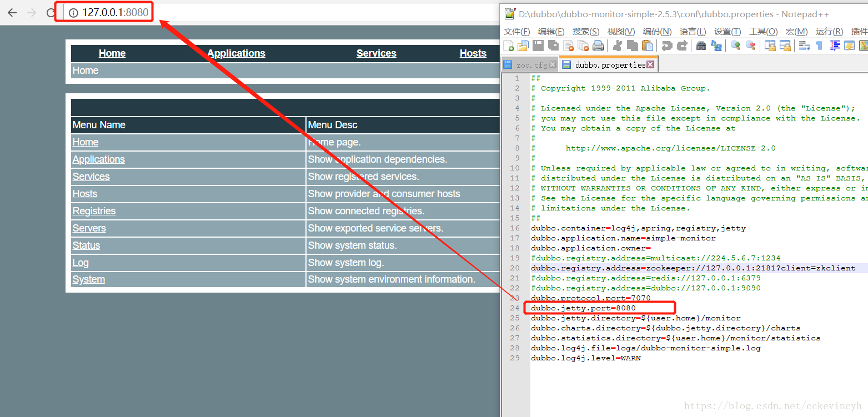Click the Open file folder icon in Notepad++
The image size is (868, 417).
523,46
